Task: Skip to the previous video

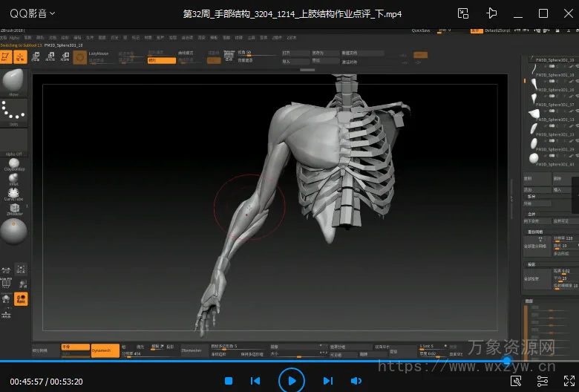Action: point(255,381)
